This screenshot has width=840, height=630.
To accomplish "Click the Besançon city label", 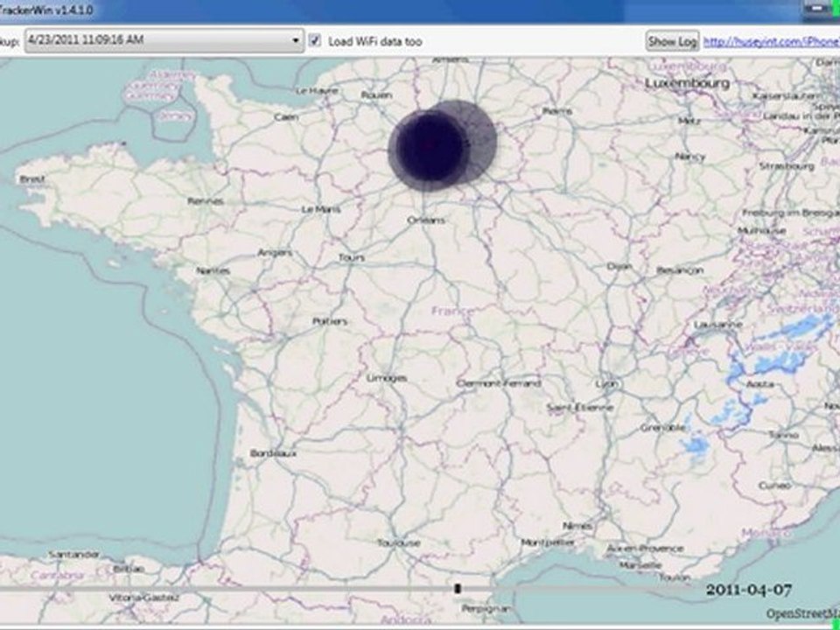I will pos(679,270).
